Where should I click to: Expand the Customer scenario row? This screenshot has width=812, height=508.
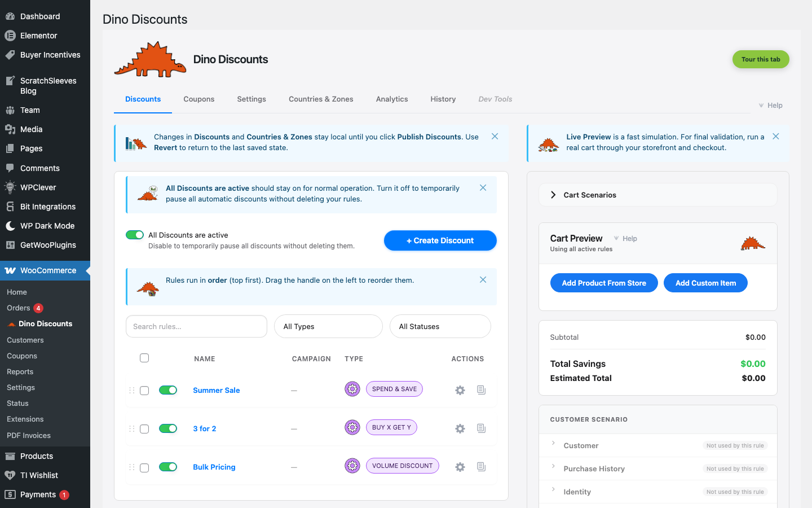tap(658, 445)
